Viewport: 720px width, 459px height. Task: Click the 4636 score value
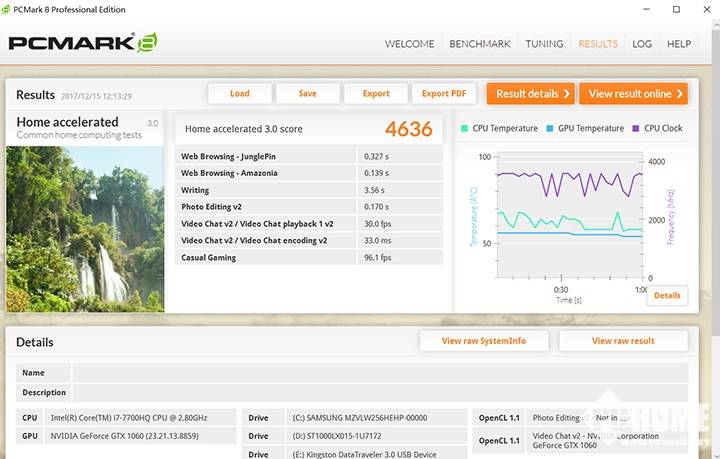pyautogui.click(x=409, y=129)
